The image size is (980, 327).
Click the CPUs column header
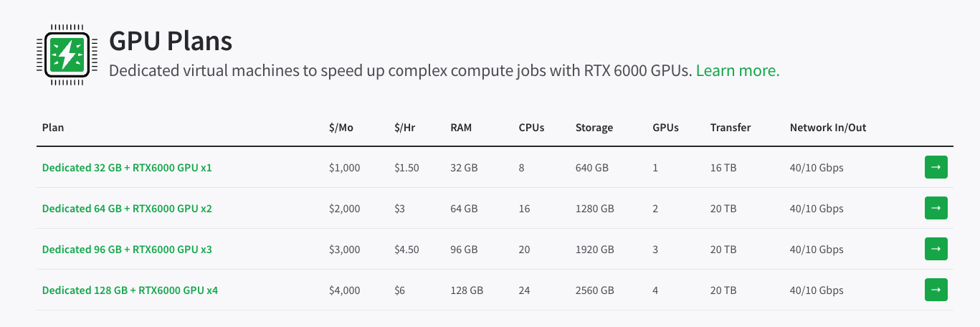pyautogui.click(x=531, y=128)
